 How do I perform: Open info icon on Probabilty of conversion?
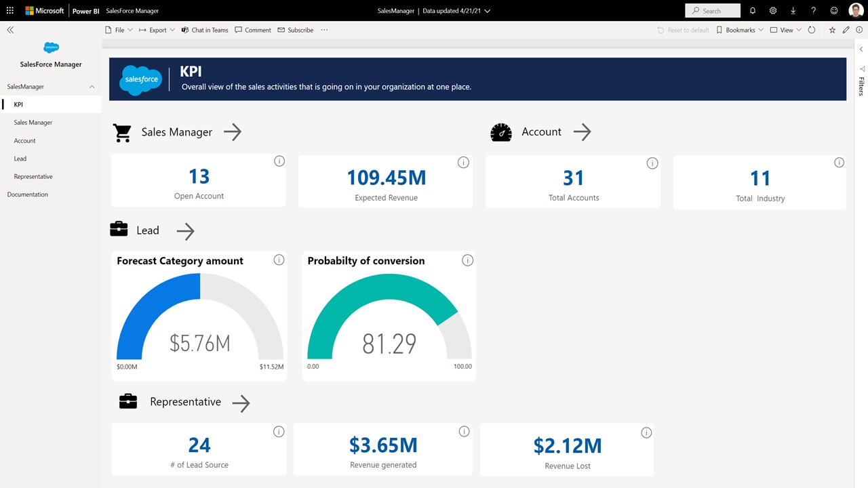467,260
